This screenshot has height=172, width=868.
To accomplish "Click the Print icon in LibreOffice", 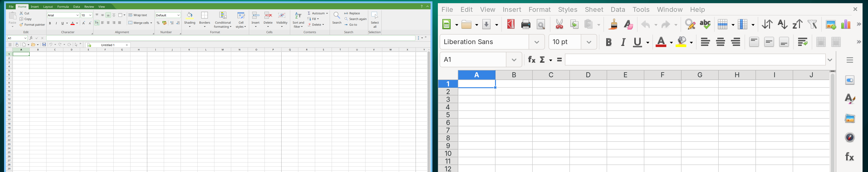I will pyautogui.click(x=526, y=24).
